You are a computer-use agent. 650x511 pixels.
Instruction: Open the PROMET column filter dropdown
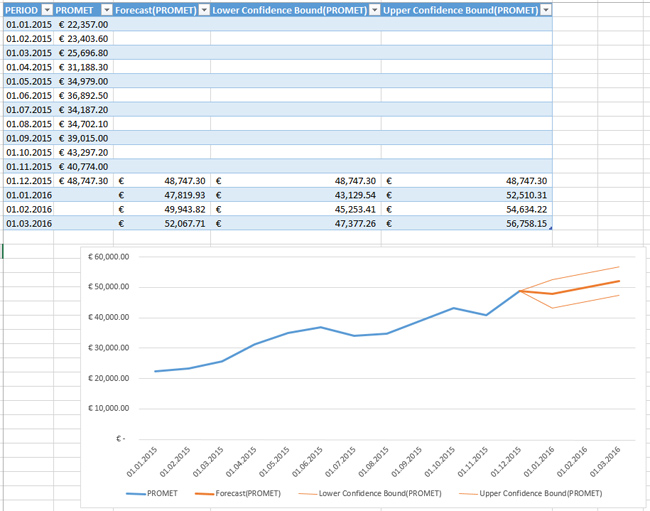coord(104,9)
